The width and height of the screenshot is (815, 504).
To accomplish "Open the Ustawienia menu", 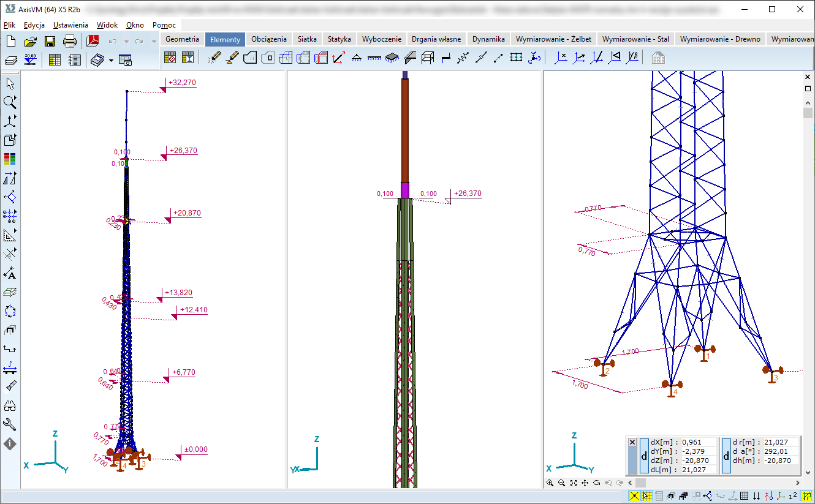I will (70, 25).
